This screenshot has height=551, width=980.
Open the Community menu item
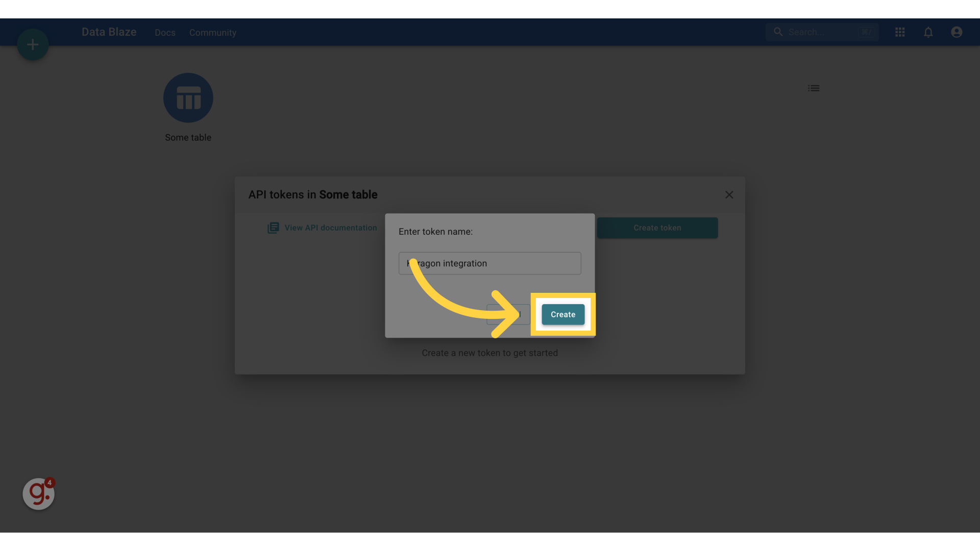pos(213,33)
